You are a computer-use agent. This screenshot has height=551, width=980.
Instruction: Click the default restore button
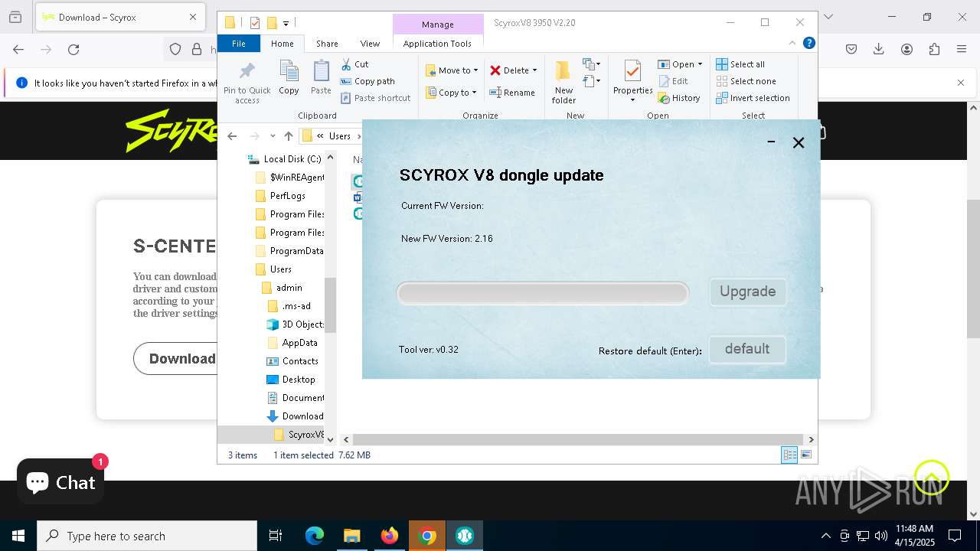[747, 349]
